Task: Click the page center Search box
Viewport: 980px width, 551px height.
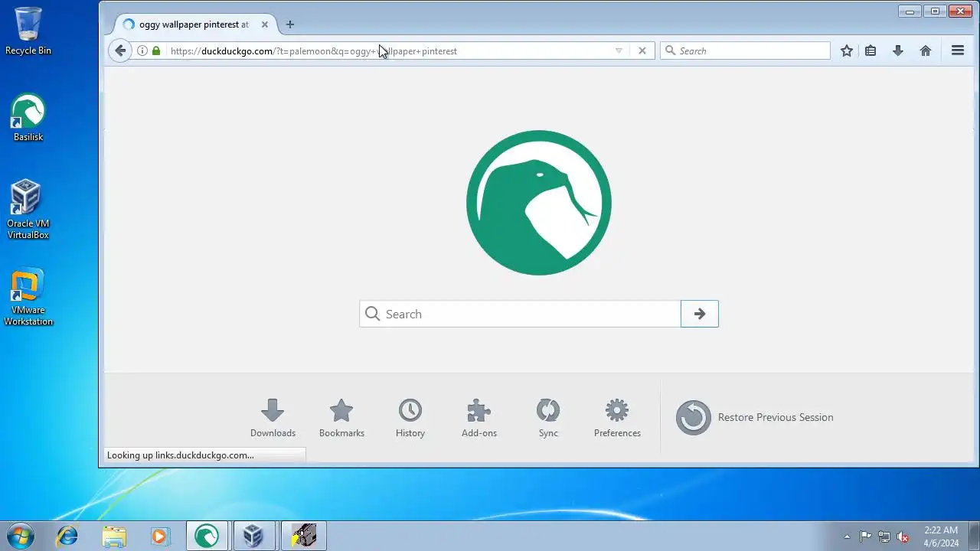Action: 520,314
